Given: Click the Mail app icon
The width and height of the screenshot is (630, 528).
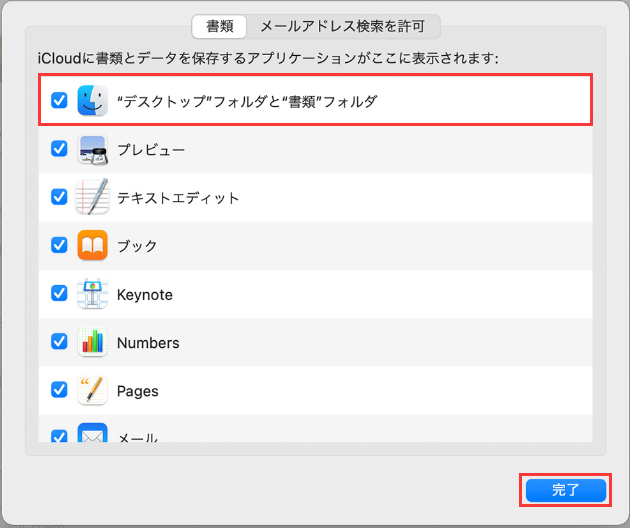Looking at the screenshot, I should click(92, 433).
